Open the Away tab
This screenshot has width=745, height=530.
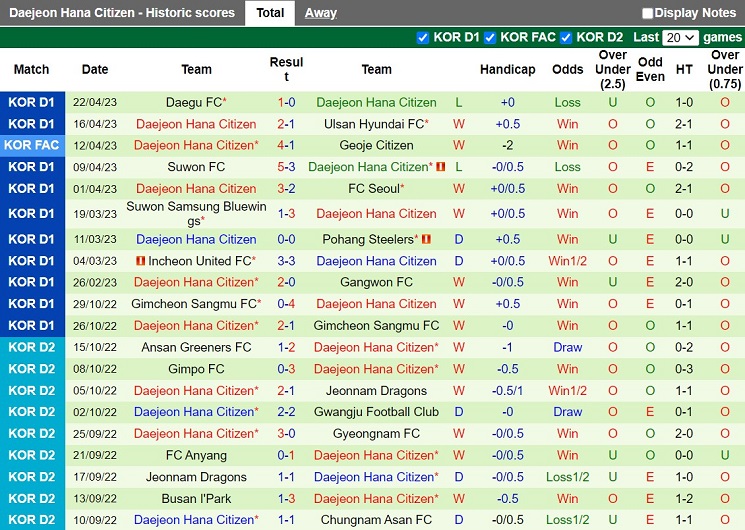tap(321, 13)
